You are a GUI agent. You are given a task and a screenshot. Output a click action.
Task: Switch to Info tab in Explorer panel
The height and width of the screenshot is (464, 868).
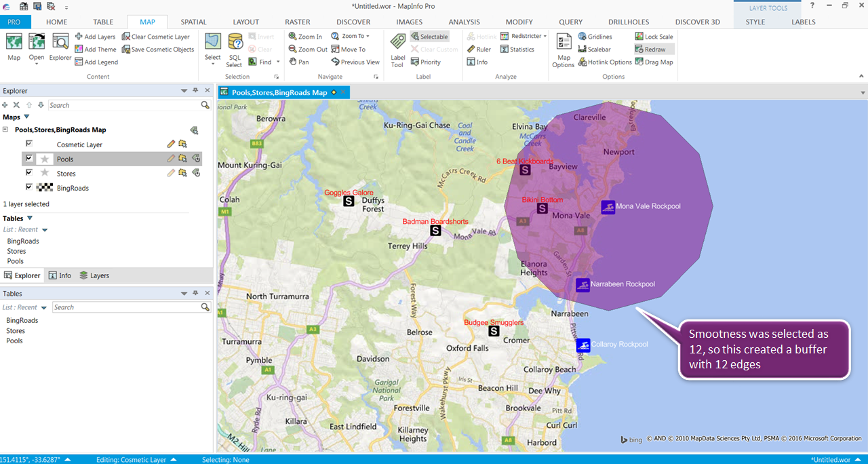pos(60,275)
